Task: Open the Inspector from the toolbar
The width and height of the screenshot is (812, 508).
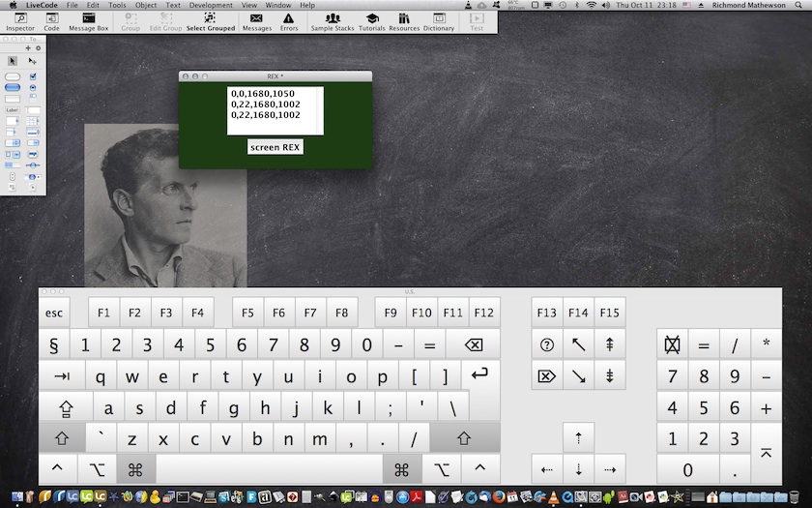Action: coord(19,21)
